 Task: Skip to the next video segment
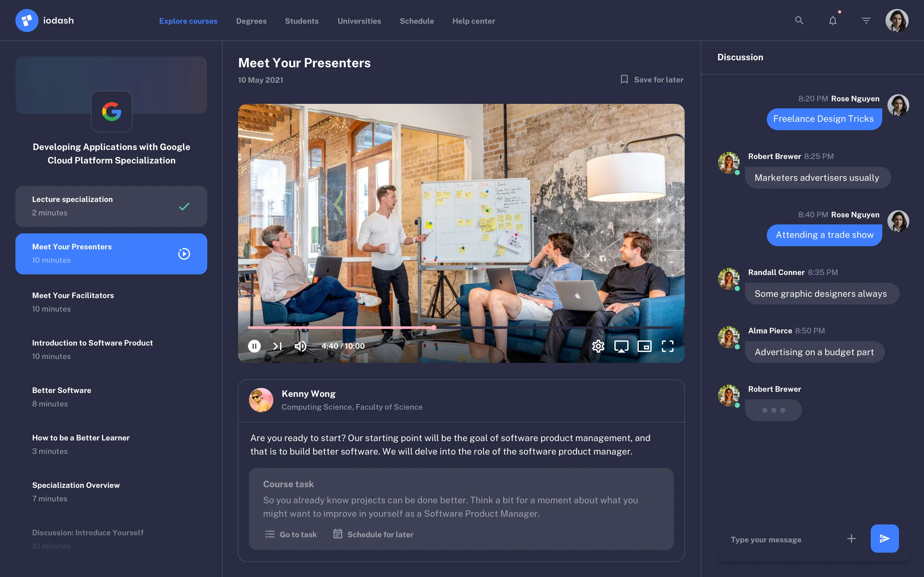click(277, 346)
